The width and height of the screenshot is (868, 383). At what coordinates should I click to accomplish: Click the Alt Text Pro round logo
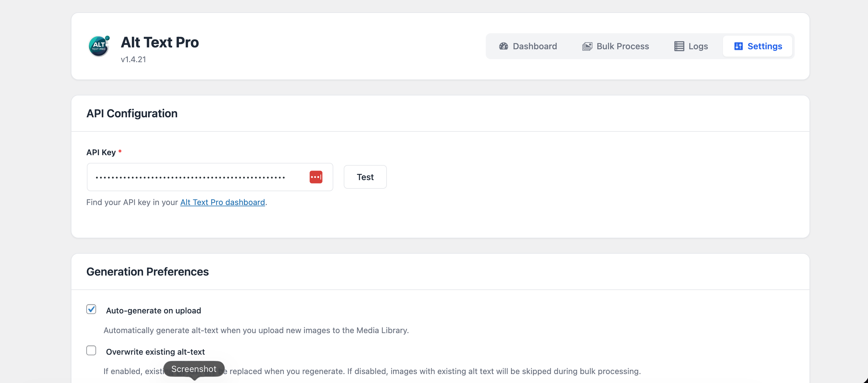pos(99,46)
